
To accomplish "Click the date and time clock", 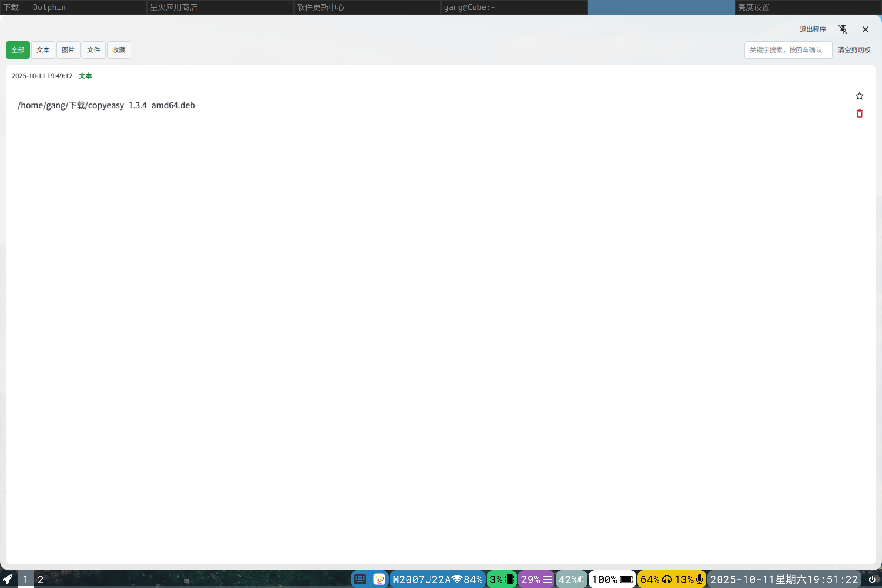I will pos(784,579).
